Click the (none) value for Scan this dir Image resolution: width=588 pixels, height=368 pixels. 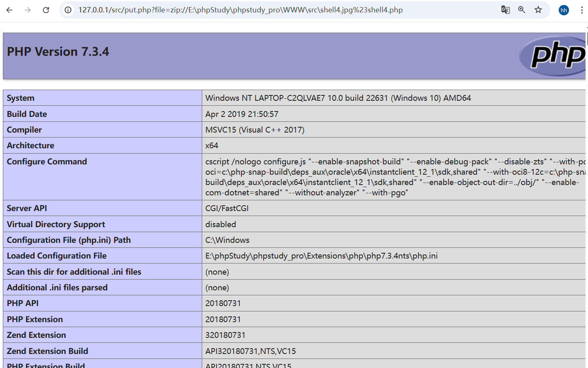[x=217, y=272]
